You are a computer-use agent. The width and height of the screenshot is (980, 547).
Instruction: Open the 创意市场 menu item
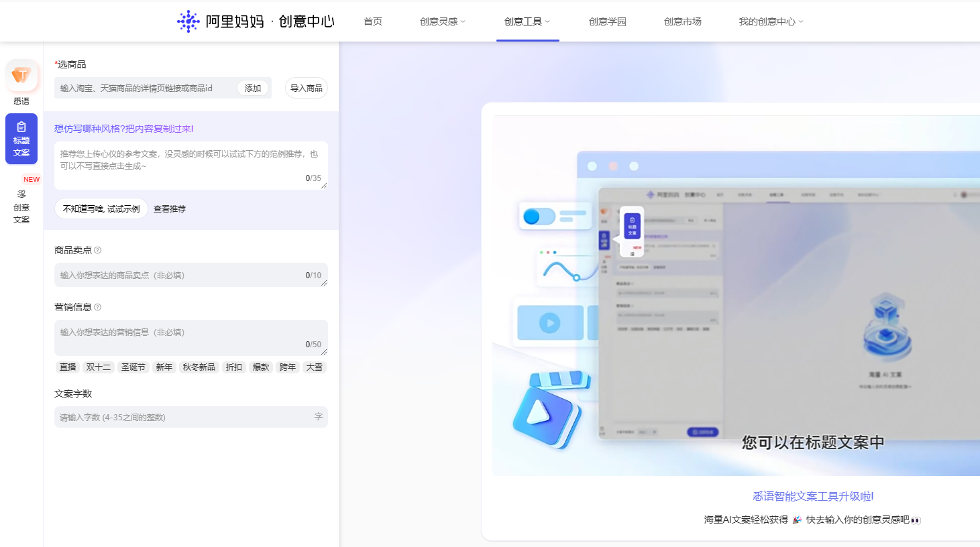tap(683, 21)
